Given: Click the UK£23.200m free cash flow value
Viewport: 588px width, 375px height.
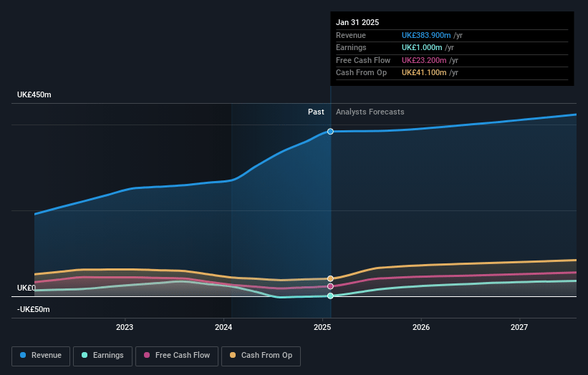Looking at the screenshot, I should pyautogui.click(x=424, y=60).
